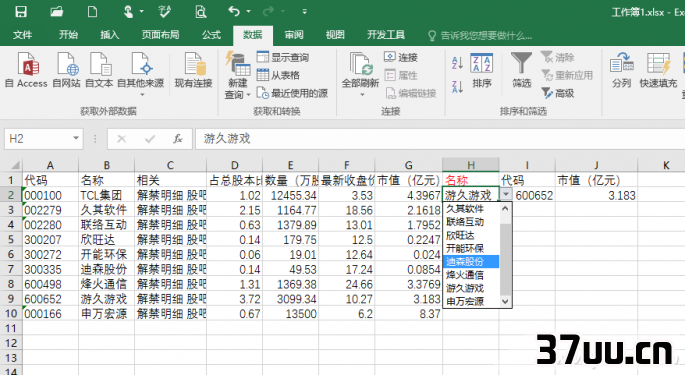Click the 告诉我您想要做什么 search box
This screenshot has width=685, height=375.
pos(480,35)
